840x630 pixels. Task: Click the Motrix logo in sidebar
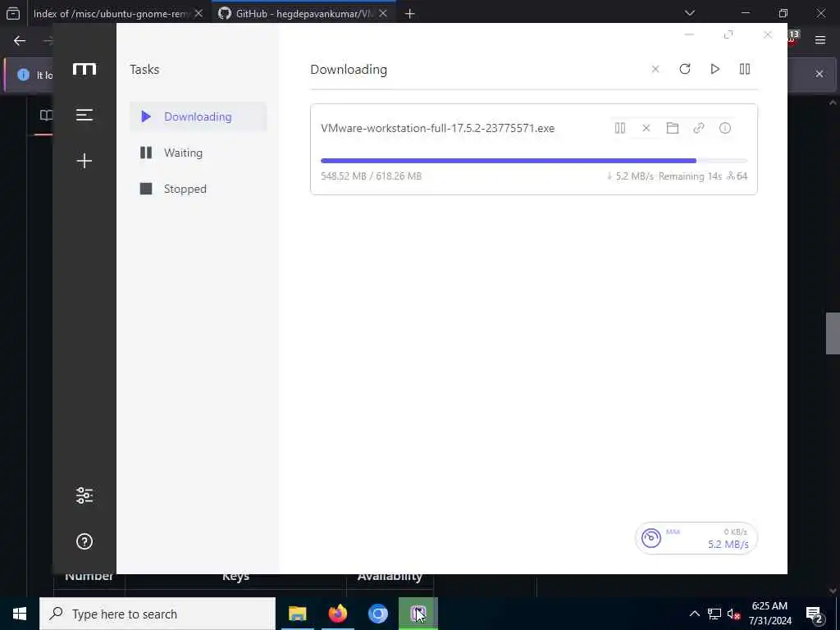point(84,69)
